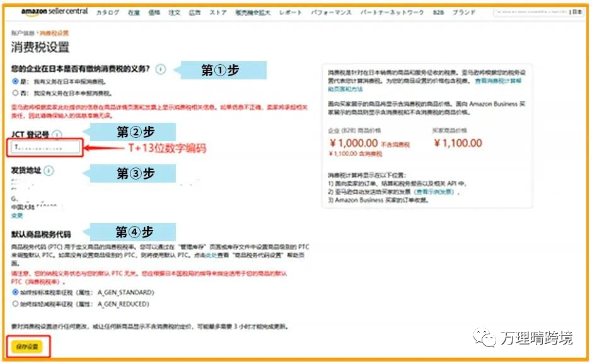This screenshot has width=592, height=364.
Task: Go to the 账户信息 breadcrumb link
Action: click(x=23, y=33)
